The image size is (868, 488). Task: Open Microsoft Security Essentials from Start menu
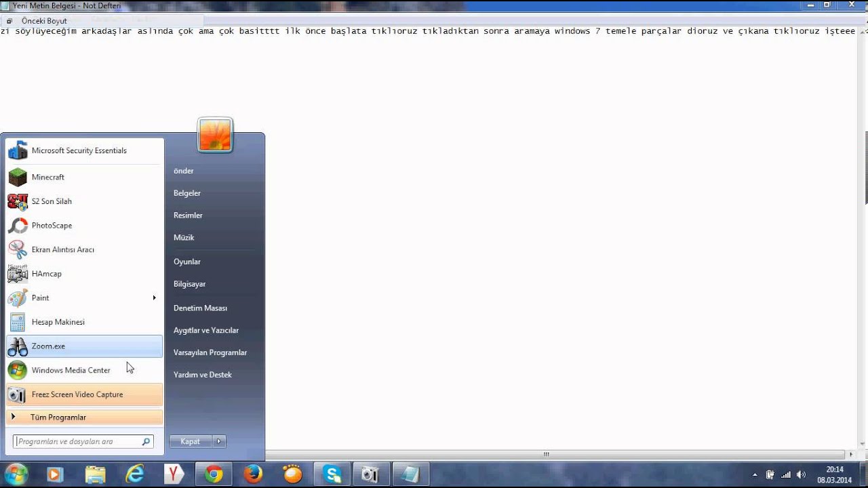point(85,150)
